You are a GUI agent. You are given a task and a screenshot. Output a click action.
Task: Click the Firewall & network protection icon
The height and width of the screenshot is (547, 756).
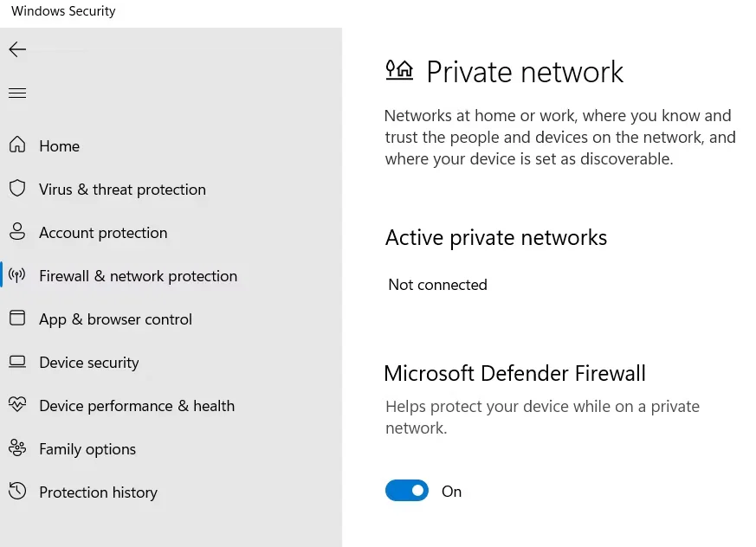tap(17, 275)
